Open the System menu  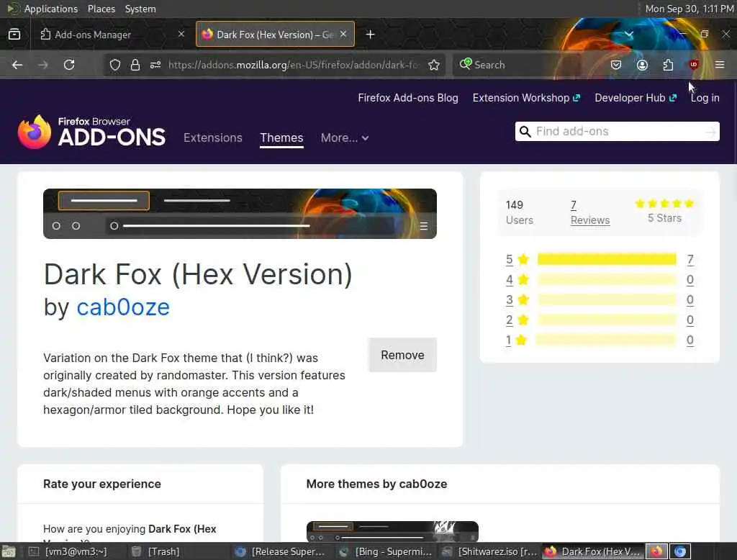point(140,9)
